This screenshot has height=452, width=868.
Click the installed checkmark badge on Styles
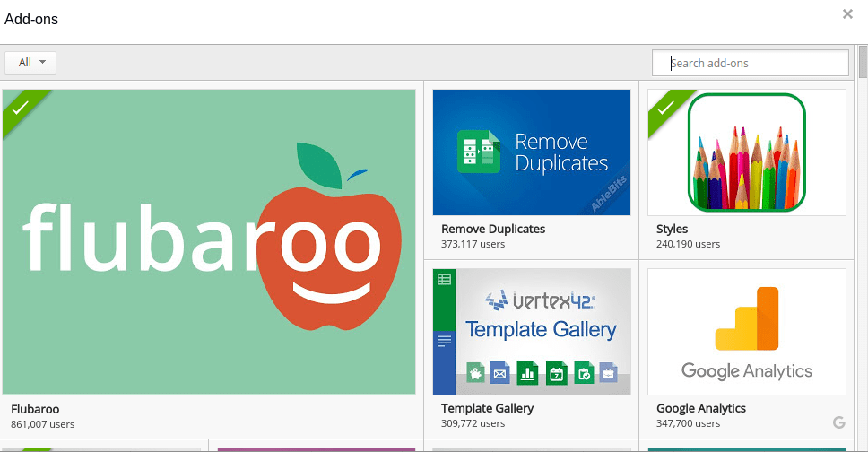(x=666, y=107)
